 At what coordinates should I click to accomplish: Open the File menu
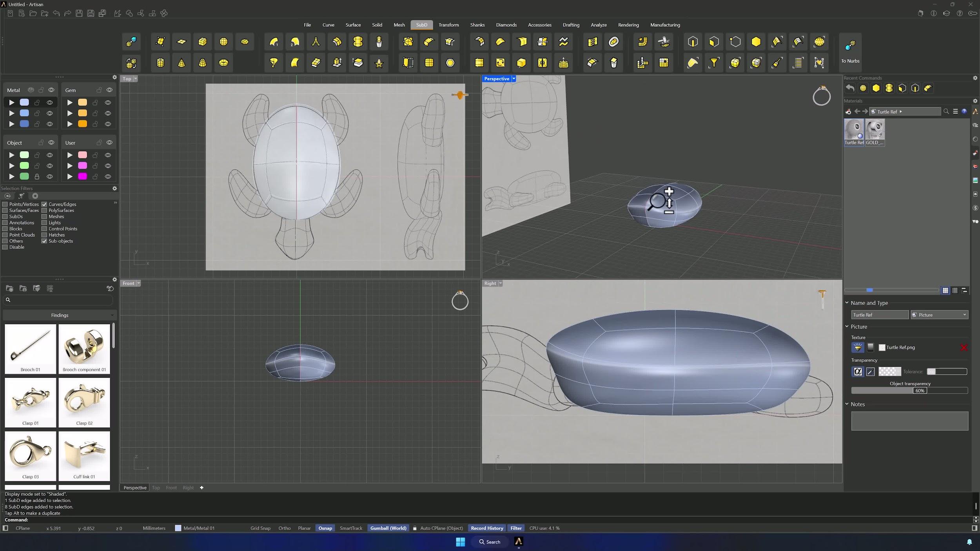click(307, 25)
